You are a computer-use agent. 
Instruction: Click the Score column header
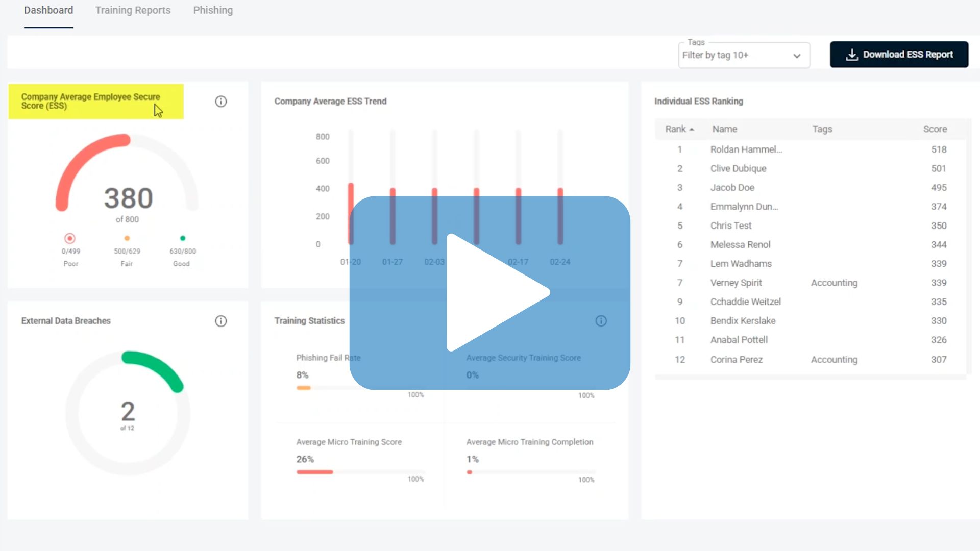(x=935, y=129)
